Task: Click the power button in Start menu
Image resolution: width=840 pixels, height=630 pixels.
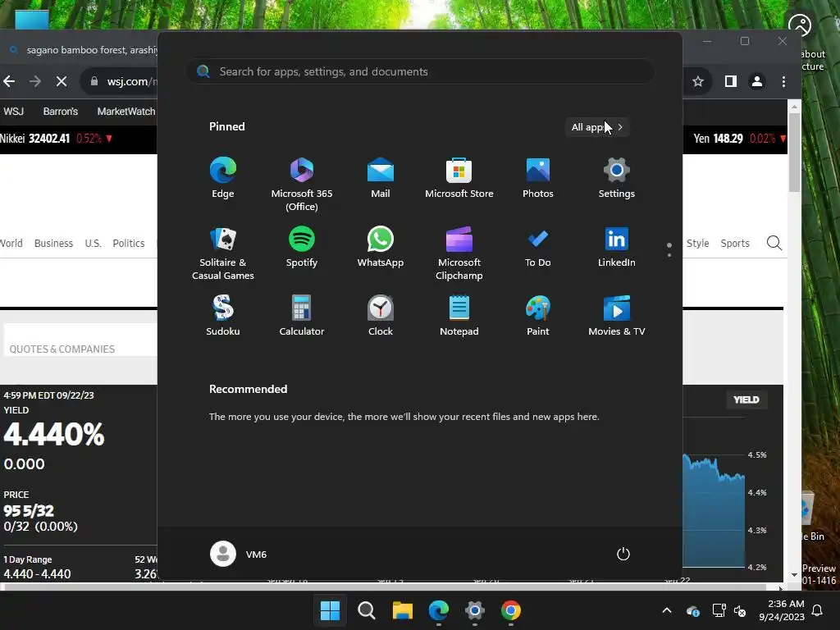Action: 623,554
